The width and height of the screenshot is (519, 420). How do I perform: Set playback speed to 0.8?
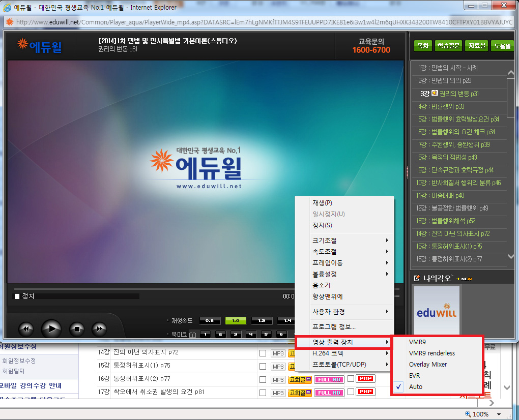(210, 321)
